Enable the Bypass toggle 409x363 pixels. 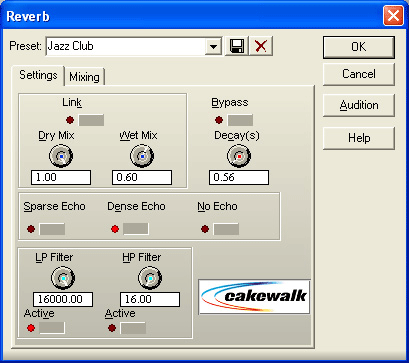pos(240,120)
